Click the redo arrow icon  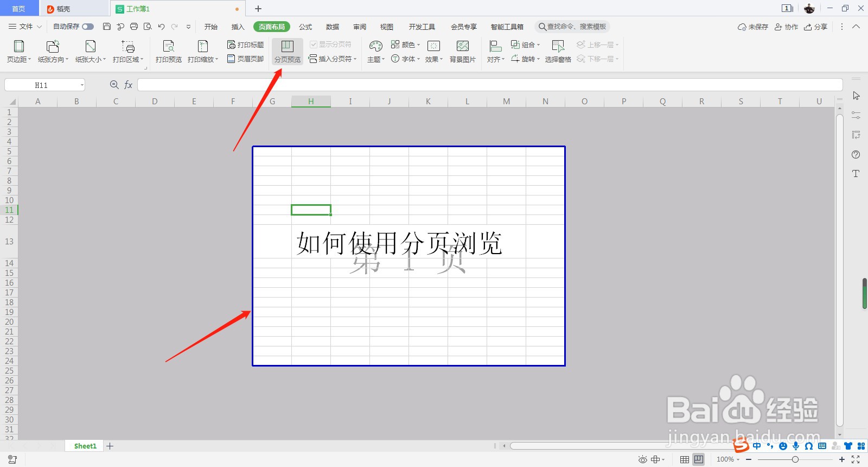click(174, 27)
